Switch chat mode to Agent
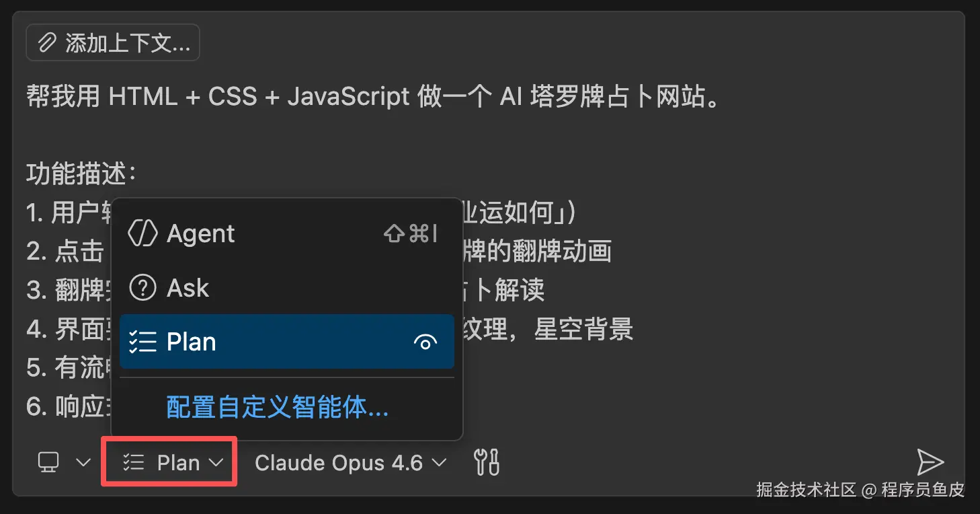Image resolution: width=980 pixels, height=514 pixels. pyautogui.click(x=200, y=233)
